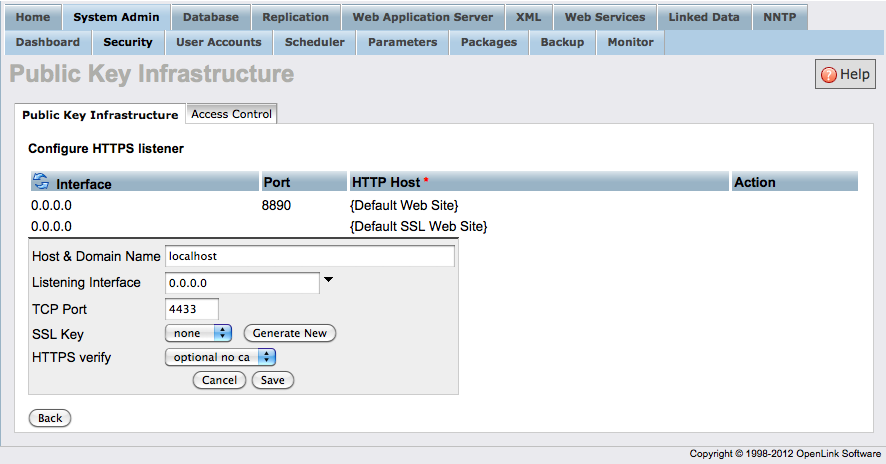Open the SSL Key dropdown

[198, 333]
